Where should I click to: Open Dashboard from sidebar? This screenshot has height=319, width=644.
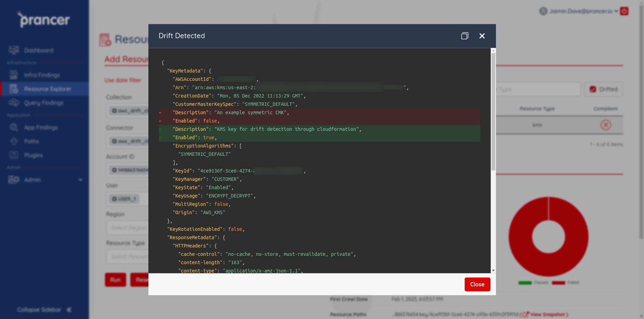[x=39, y=50]
